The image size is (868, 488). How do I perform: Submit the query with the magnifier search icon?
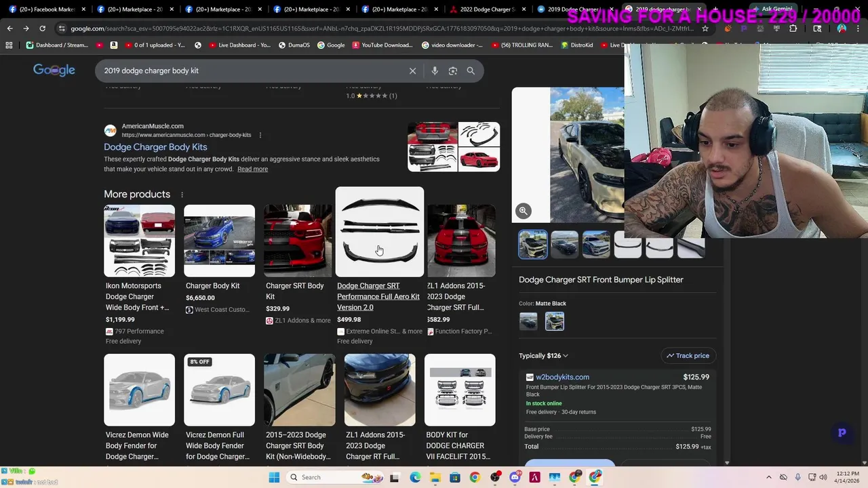click(471, 70)
